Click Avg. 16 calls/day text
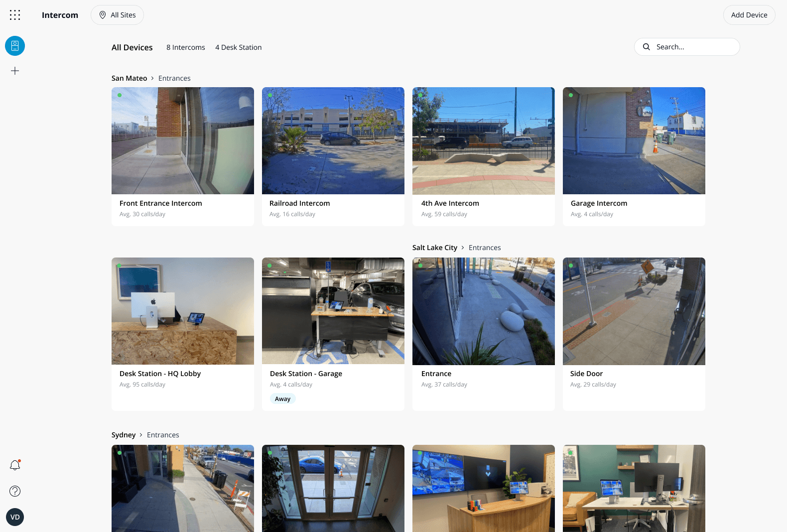 292,214
